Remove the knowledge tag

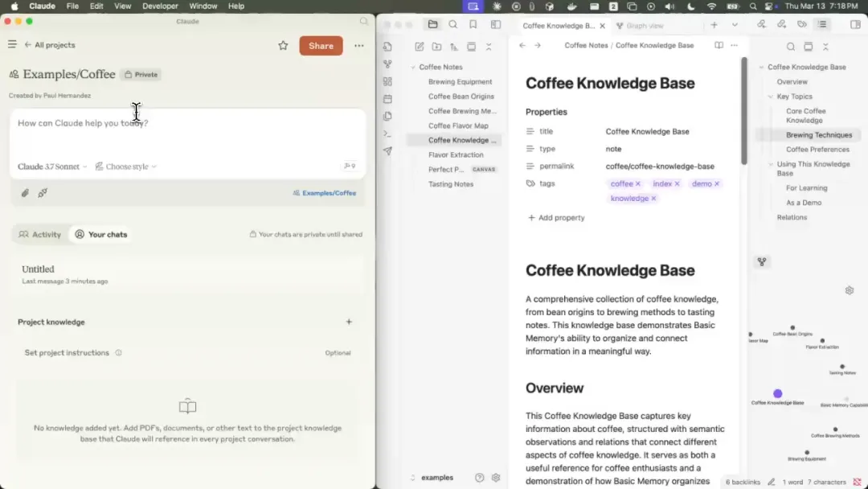pyautogui.click(x=653, y=199)
